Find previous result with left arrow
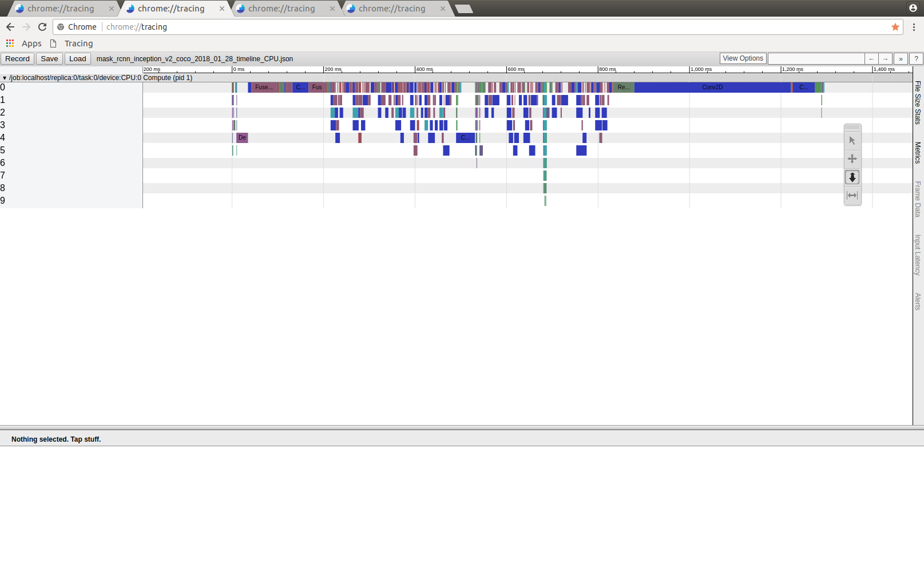 [871, 59]
